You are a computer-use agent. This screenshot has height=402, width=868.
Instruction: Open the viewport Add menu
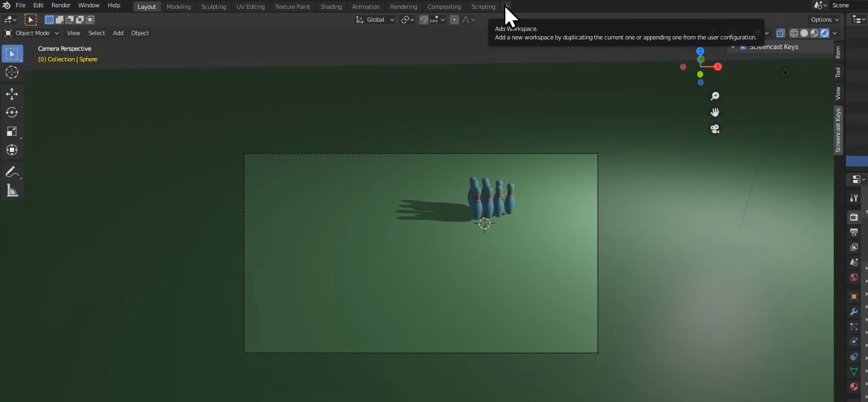pos(118,33)
